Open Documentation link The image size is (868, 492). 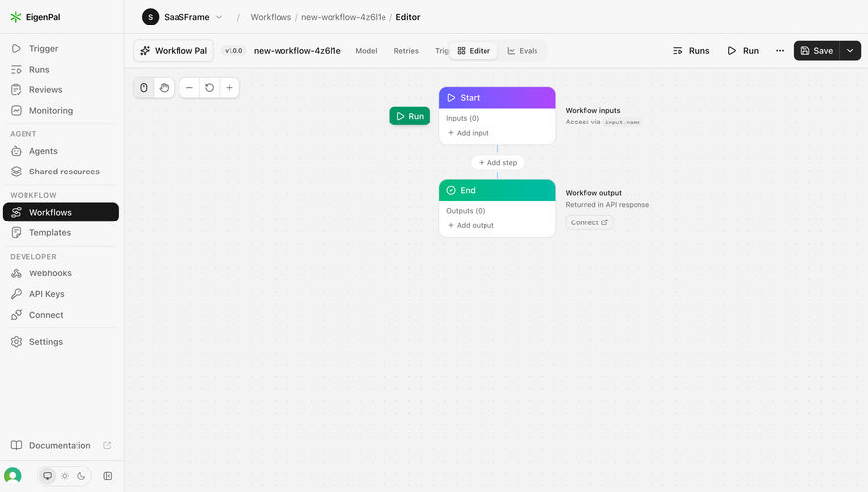[61, 446]
